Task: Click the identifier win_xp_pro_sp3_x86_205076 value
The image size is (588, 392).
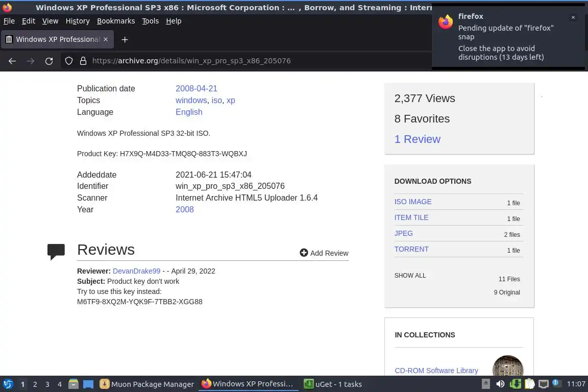Action: pyautogui.click(x=230, y=186)
